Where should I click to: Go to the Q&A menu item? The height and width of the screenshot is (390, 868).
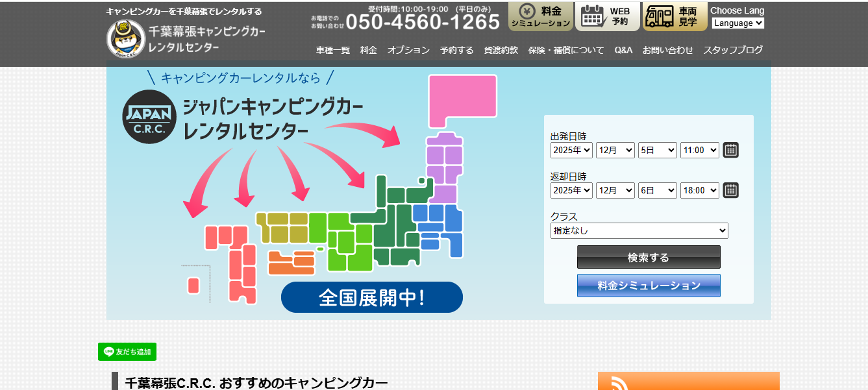pos(623,50)
